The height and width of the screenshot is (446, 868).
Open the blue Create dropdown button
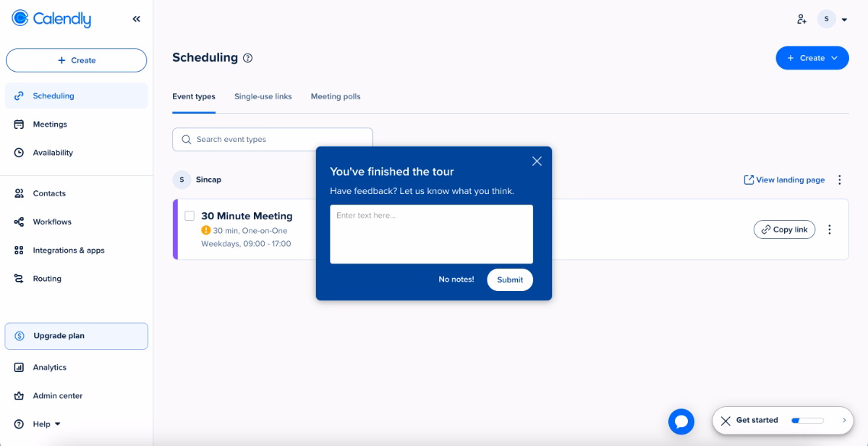coord(812,58)
